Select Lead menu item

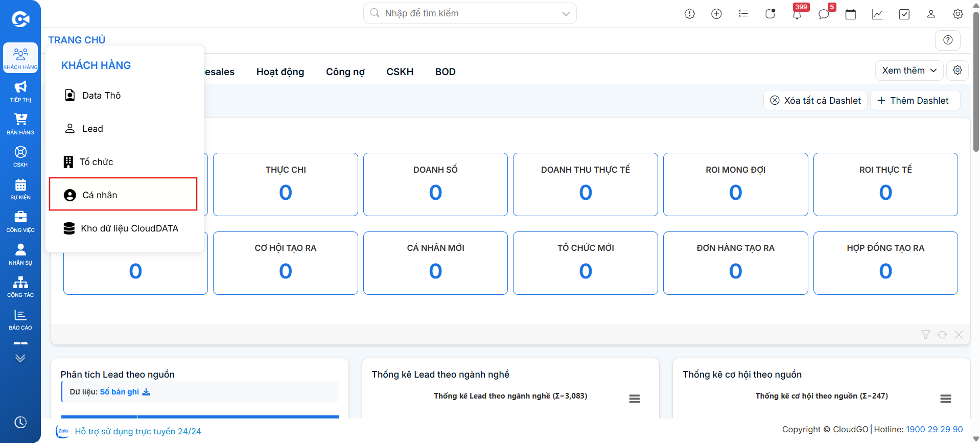tap(123, 129)
